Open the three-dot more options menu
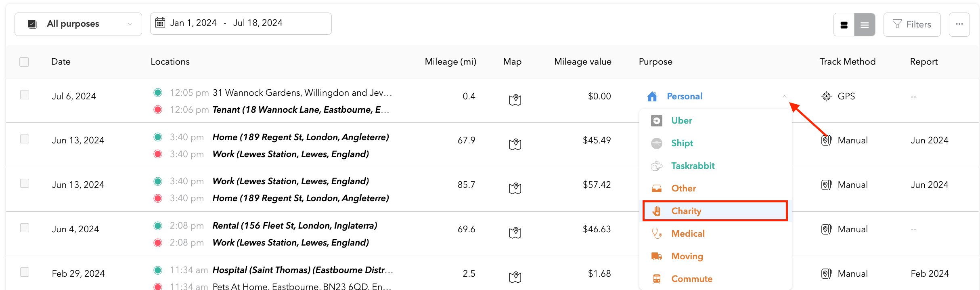Screen dimensions: 980x290 959,25
